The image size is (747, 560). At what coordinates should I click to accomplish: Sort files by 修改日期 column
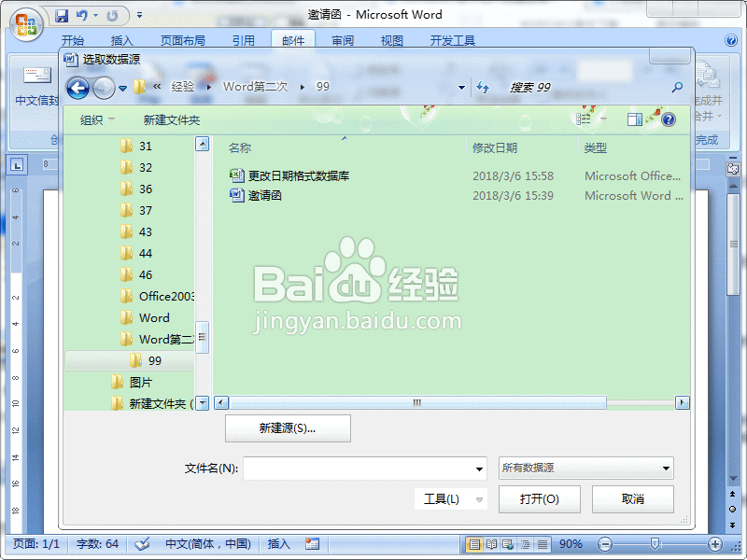pyautogui.click(x=495, y=148)
